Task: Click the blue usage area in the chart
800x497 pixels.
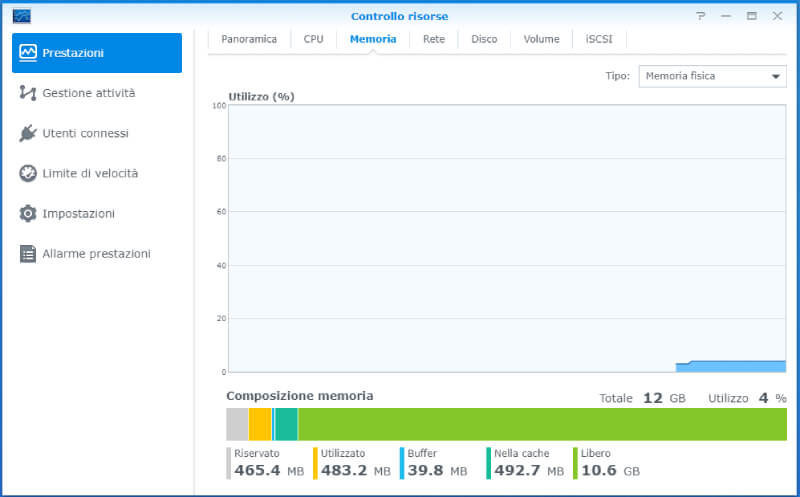Action: coord(731,366)
